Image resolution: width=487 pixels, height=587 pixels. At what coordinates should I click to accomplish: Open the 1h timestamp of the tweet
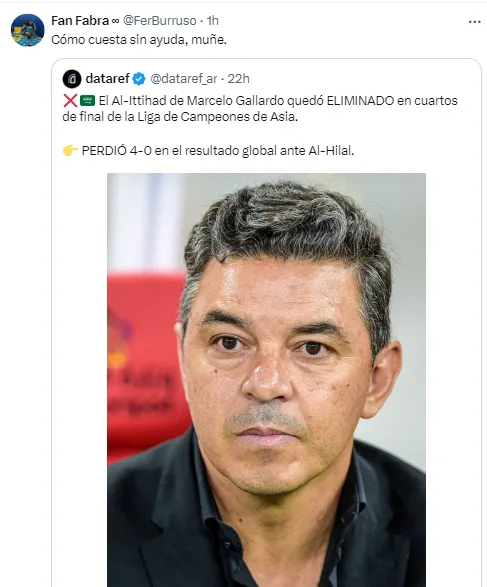213,21
